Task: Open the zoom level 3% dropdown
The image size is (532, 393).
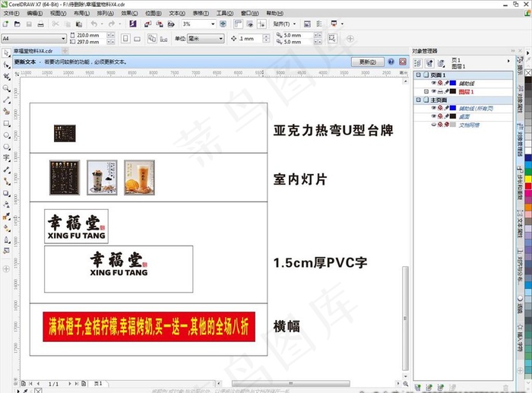Action: point(213,24)
